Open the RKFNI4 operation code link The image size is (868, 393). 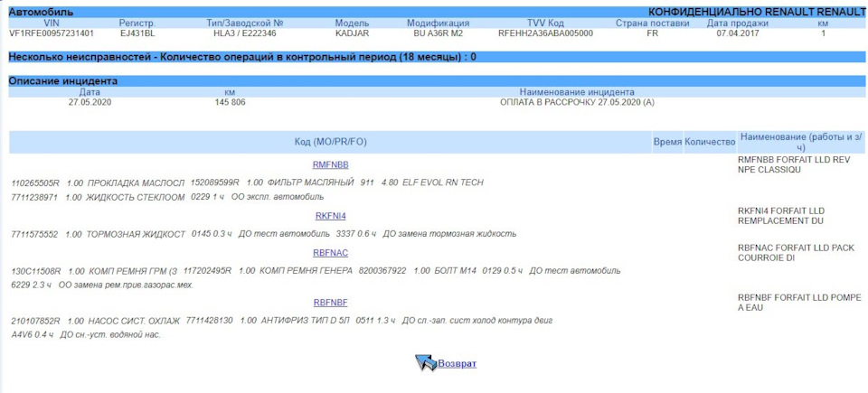click(x=331, y=216)
